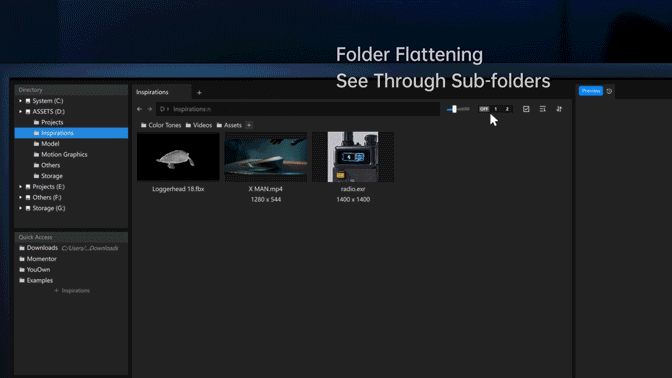
Task: Open the Assets subfolder
Action: 229,125
